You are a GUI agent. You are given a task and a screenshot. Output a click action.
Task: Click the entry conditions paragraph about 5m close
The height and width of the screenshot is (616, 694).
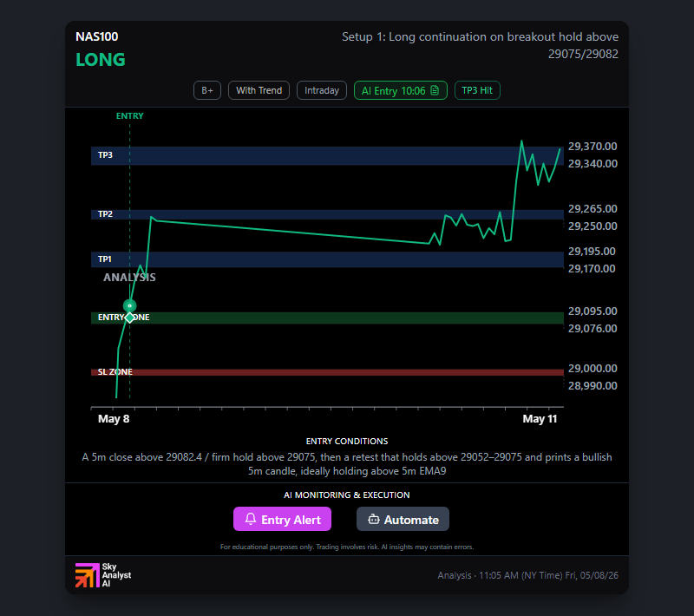(347, 464)
